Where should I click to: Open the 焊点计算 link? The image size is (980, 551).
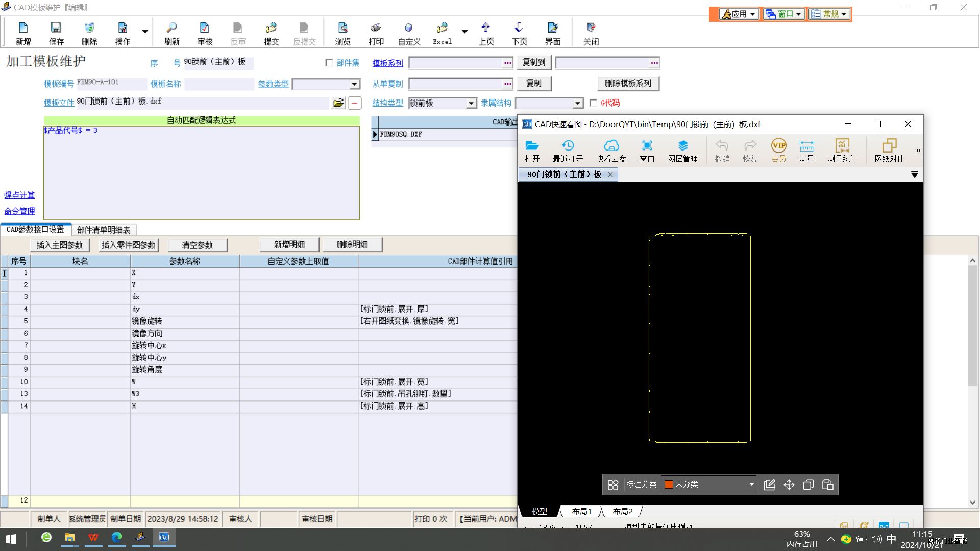pyautogui.click(x=19, y=195)
